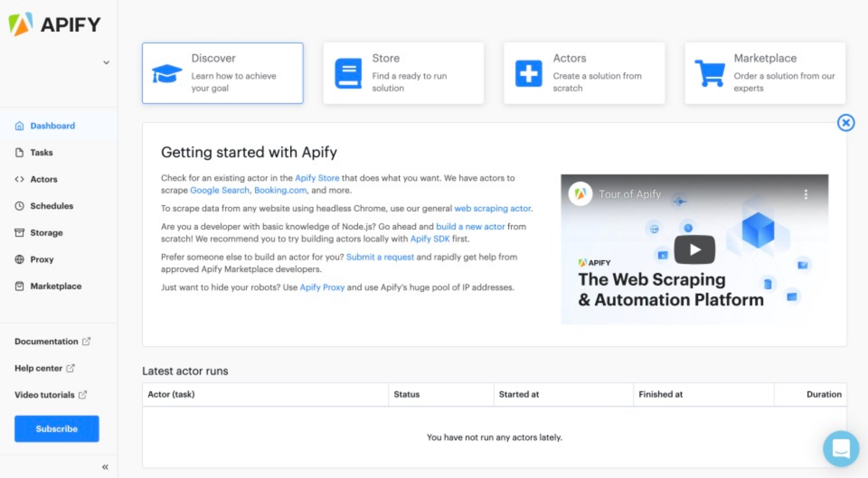This screenshot has height=478, width=868.
Task: Open the chat bubble widget
Action: pyautogui.click(x=841, y=449)
